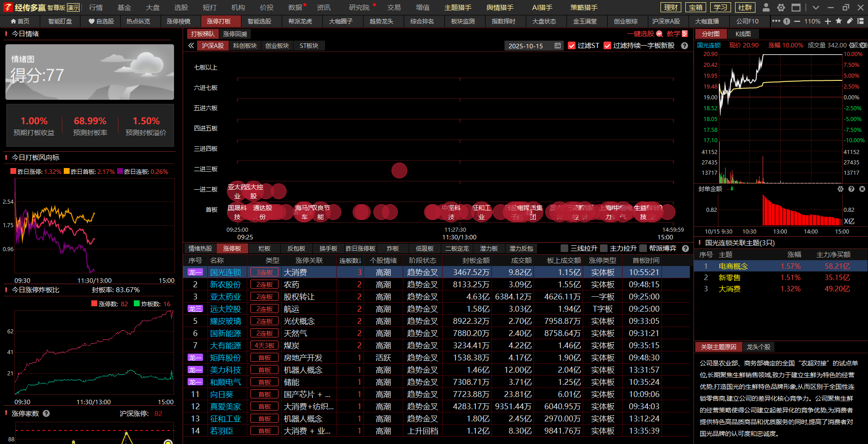Viewport: 868px width, 444px height.
Task: Click help icon beside 涨停家数
Action: (46, 413)
